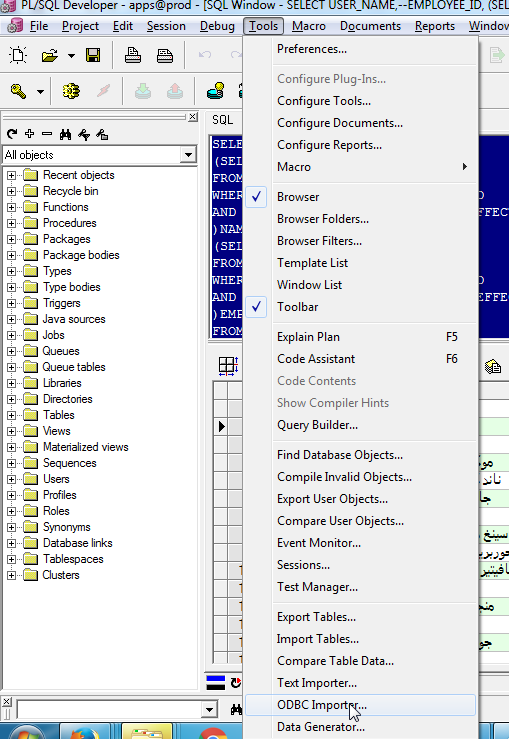Open the dropdown arrow beside key icon

pyautogui.click(x=41, y=91)
